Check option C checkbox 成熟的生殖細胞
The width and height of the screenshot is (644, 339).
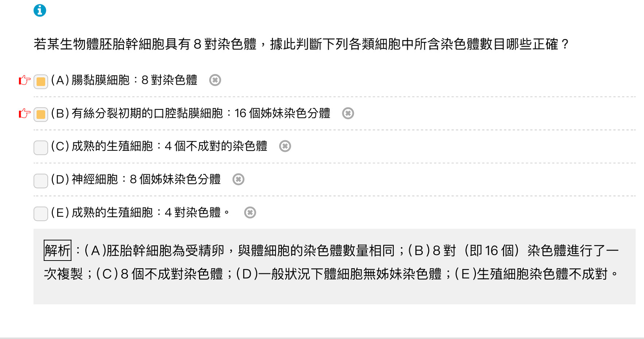(x=41, y=147)
